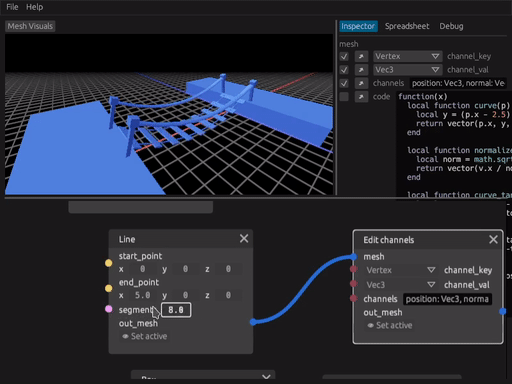Click the segments value field 8.0
512x384 pixels.
coord(176,310)
